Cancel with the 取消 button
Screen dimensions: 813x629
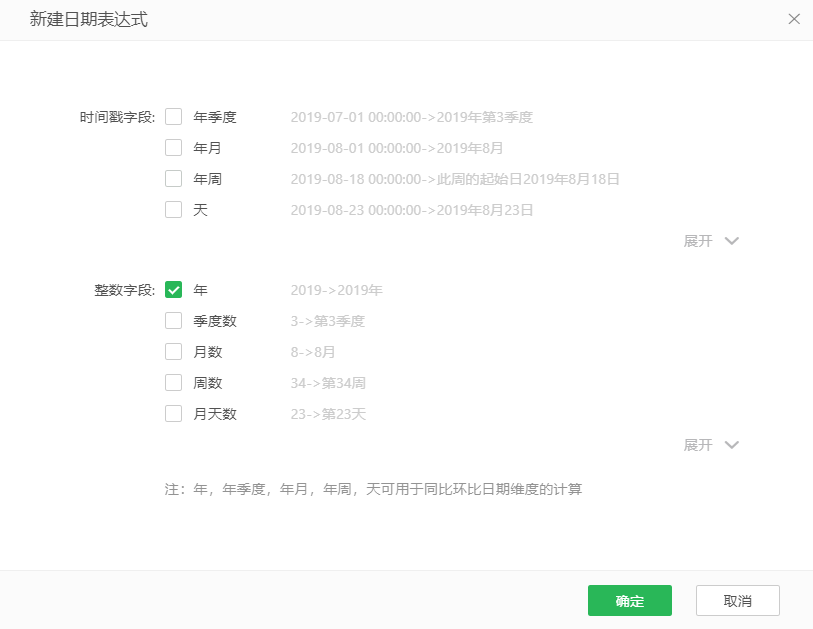click(737, 600)
